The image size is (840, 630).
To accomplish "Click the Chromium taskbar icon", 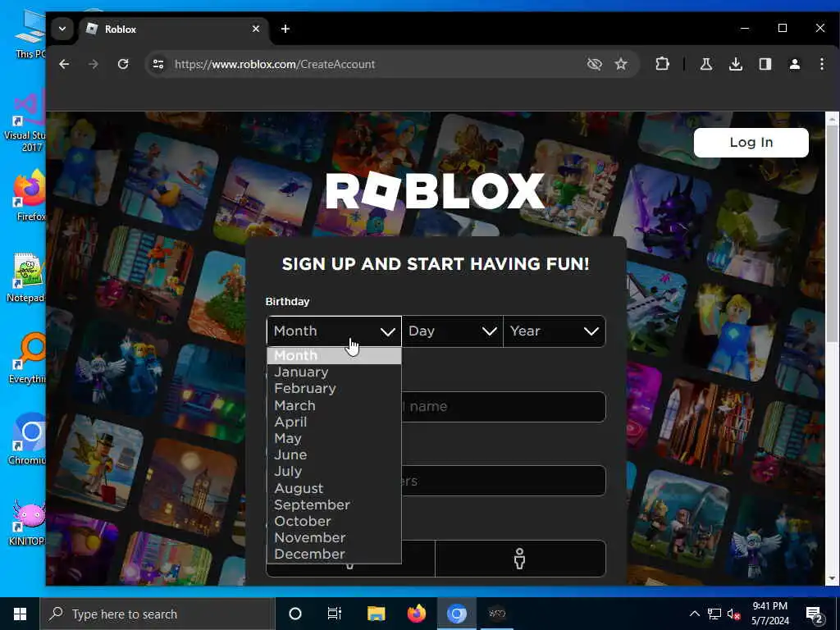I will 456,614.
